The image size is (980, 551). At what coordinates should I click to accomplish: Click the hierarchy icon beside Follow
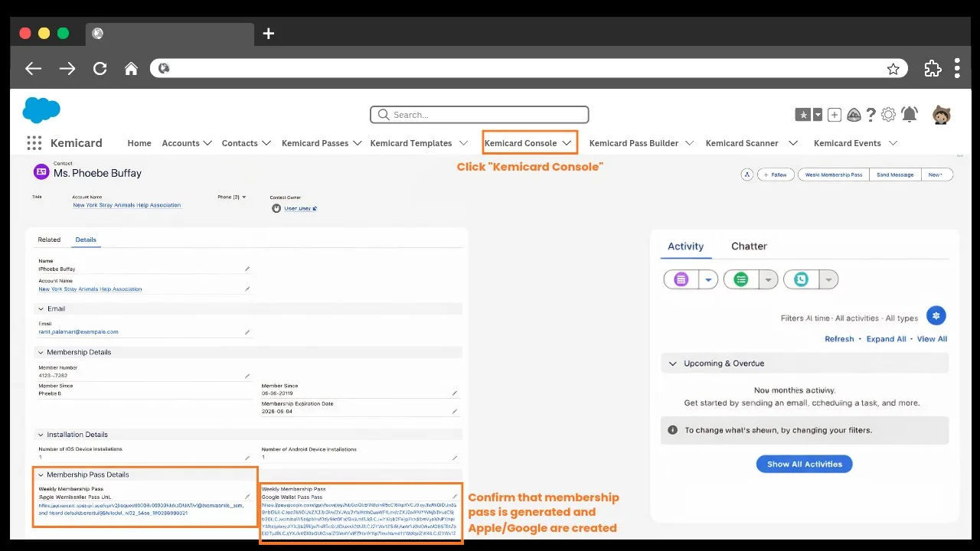[746, 174]
